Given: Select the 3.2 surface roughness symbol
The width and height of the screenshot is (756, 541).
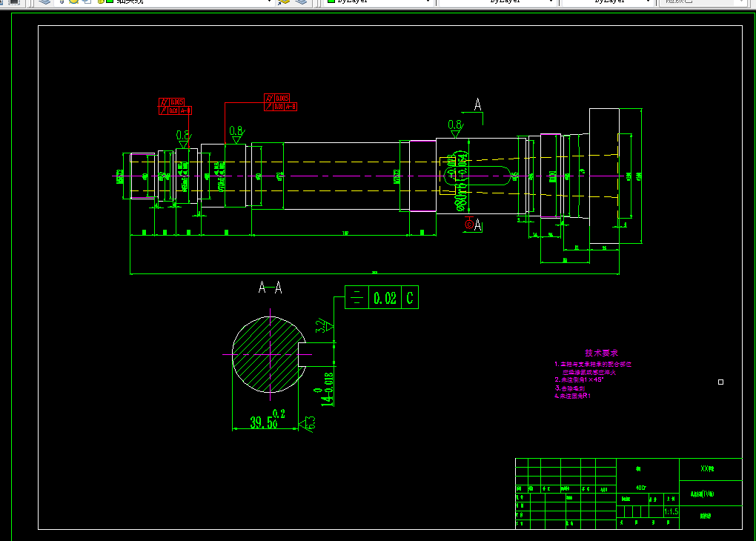Looking at the screenshot, I should [x=324, y=326].
